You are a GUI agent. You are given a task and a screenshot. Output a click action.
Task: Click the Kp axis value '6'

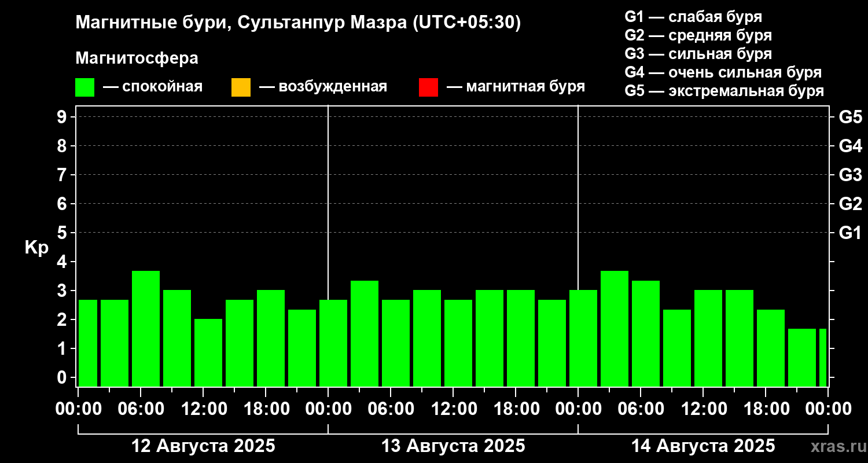pyautogui.click(x=63, y=204)
